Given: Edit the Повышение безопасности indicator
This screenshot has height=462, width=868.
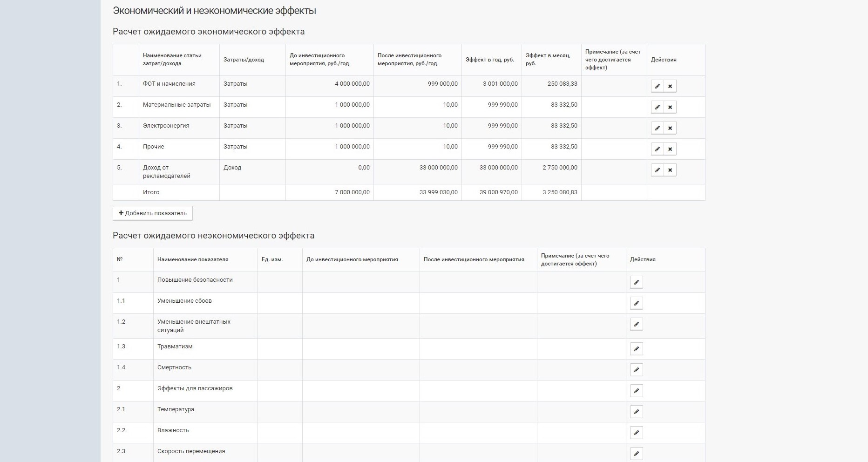Looking at the screenshot, I should coord(637,282).
